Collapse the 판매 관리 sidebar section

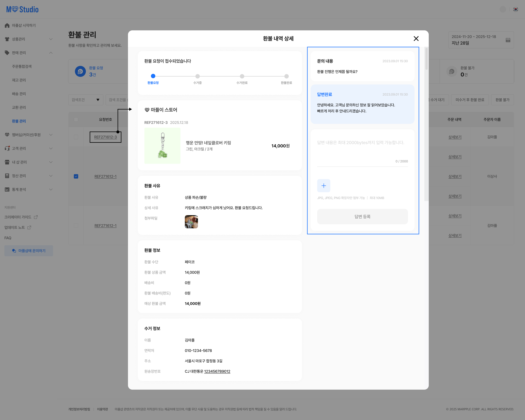(51, 53)
